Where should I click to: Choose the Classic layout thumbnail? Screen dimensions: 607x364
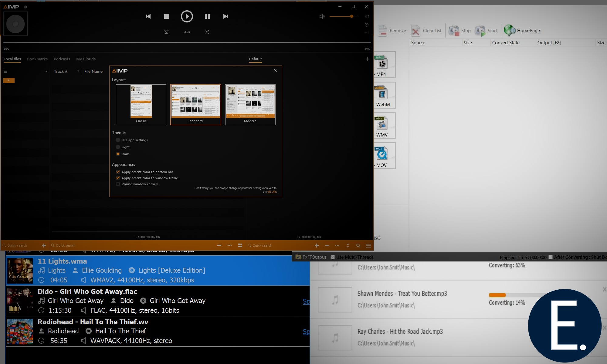click(x=141, y=104)
